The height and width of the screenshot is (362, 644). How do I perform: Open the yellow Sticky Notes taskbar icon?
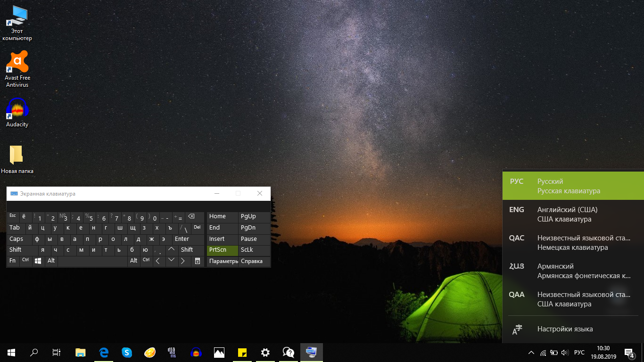pos(242,352)
